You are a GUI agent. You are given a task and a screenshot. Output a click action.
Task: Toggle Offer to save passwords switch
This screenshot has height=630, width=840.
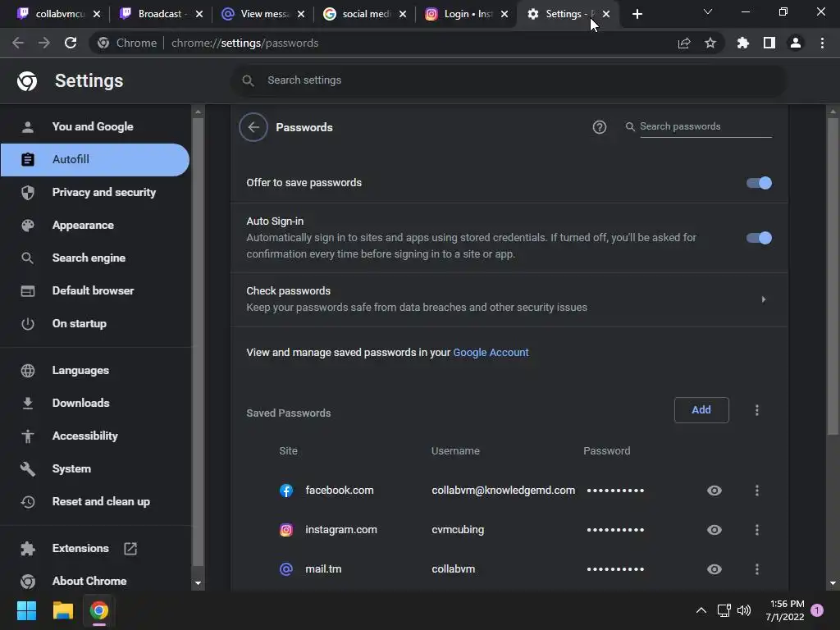(x=759, y=183)
